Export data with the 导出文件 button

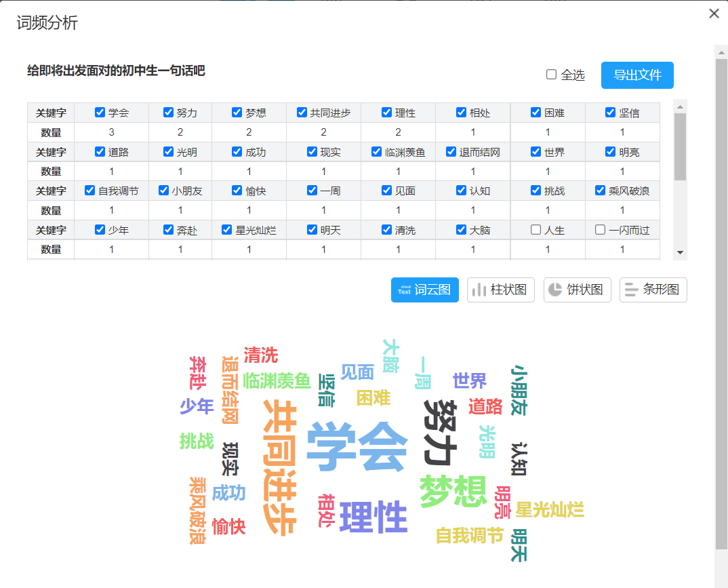coord(637,75)
